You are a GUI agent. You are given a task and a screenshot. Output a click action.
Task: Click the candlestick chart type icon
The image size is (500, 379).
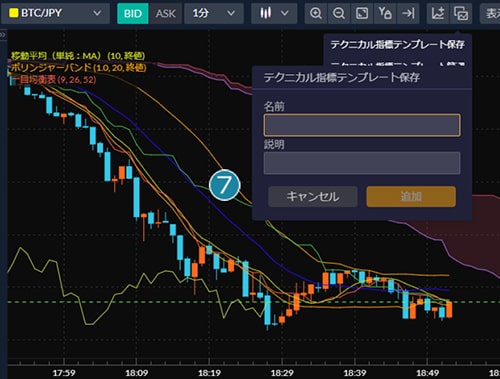pos(266,13)
